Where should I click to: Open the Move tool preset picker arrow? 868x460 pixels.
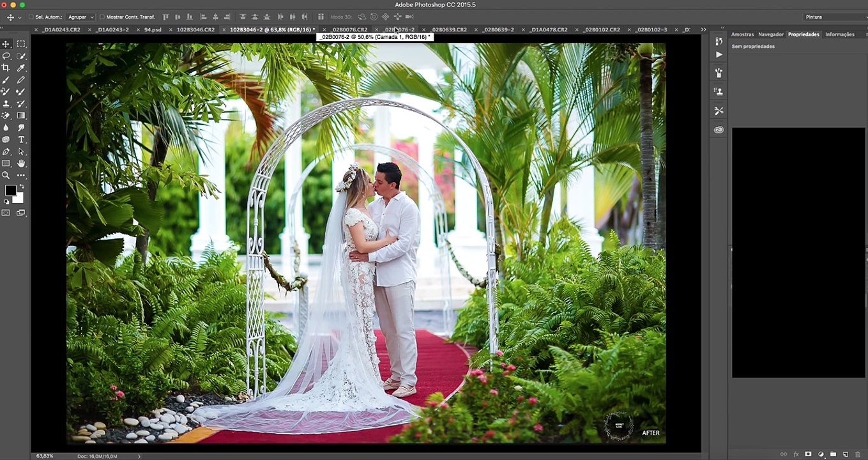tap(20, 17)
